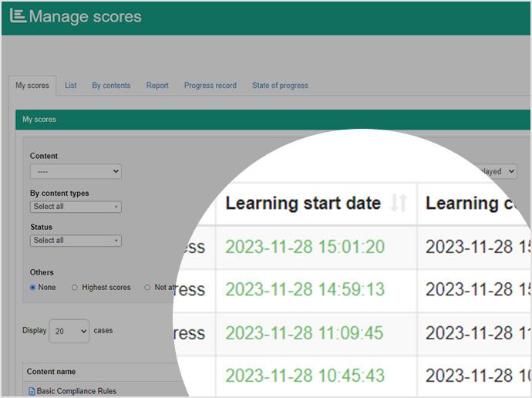532x398 pixels.
Task: Click the Content name column header
Action: coord(52,372)
